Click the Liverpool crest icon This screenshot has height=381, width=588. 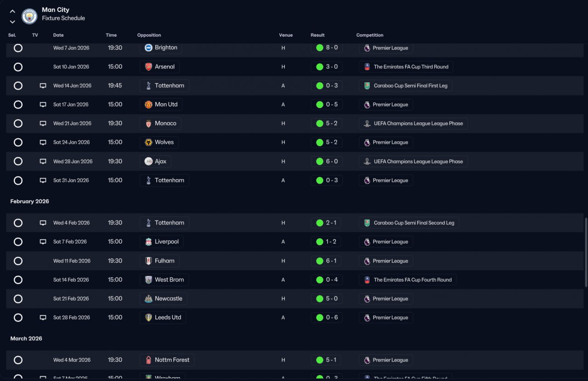(148, 242)
